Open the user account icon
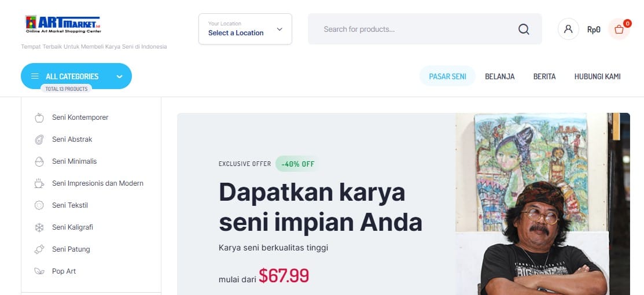Viewport: 644px width, 295px height. [x=568, y=29]
